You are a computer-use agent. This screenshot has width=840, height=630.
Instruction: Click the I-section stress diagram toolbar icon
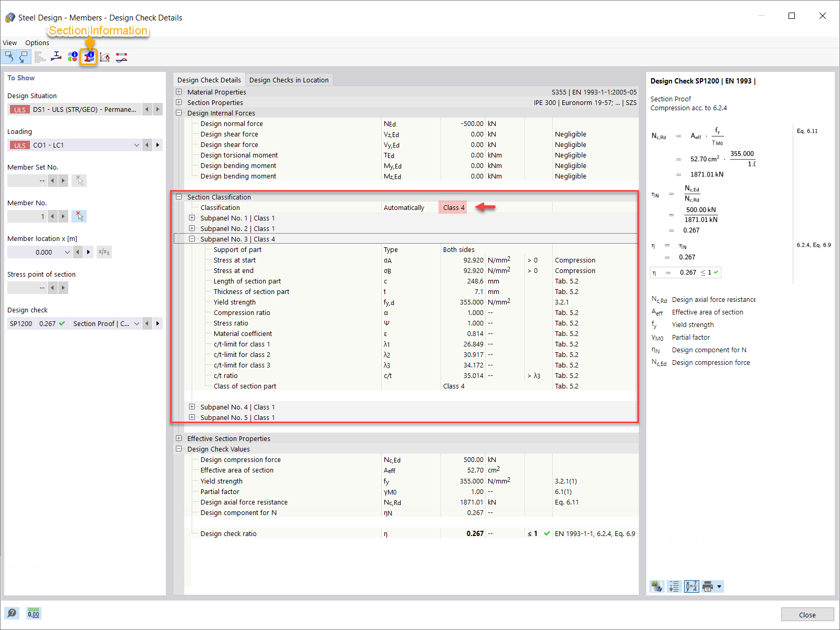coord(56,57)
